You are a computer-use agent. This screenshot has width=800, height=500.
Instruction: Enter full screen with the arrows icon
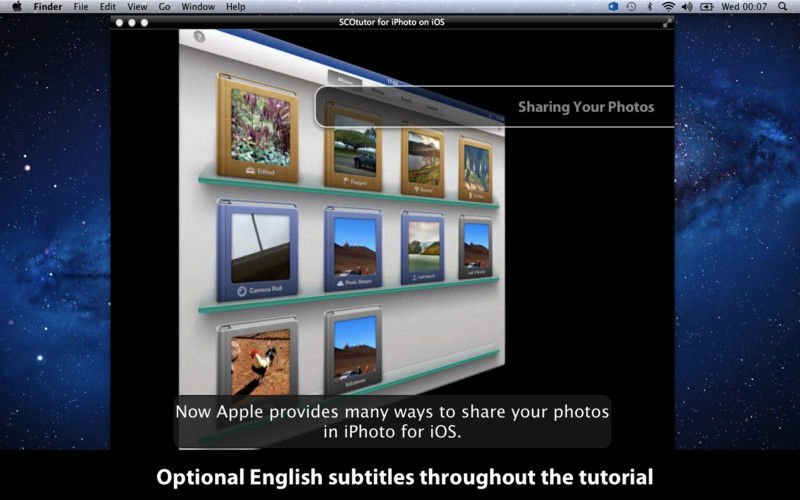[x=667, y=23]
